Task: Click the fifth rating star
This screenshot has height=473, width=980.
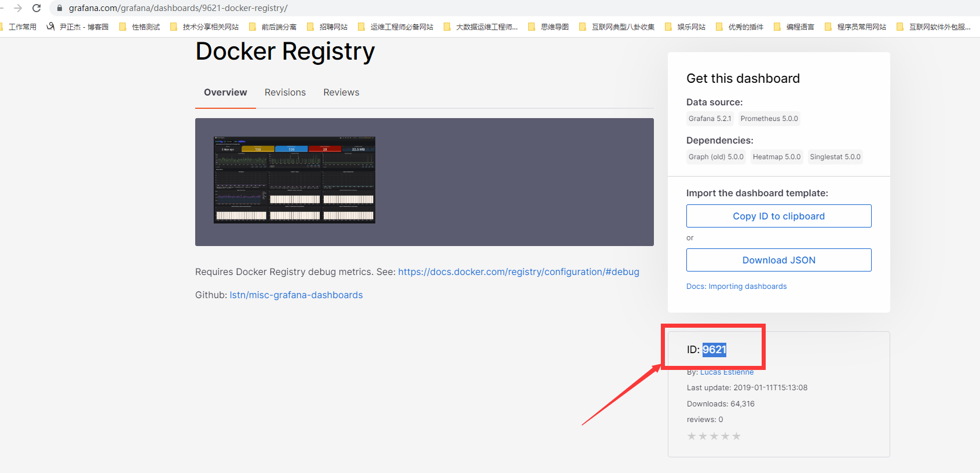Action: click(736, 436)
